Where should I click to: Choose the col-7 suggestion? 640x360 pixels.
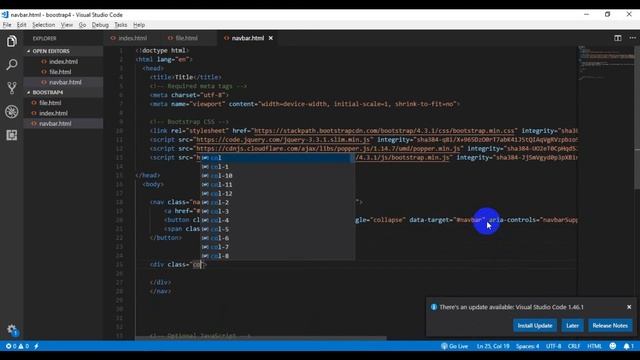click(277, 247)
